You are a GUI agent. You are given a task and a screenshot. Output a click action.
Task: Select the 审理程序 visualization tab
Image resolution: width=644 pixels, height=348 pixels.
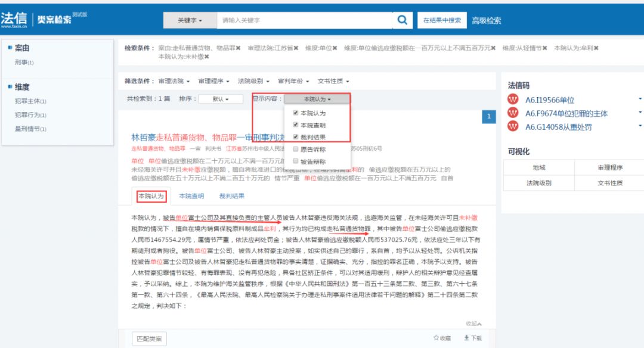[610, 167]
